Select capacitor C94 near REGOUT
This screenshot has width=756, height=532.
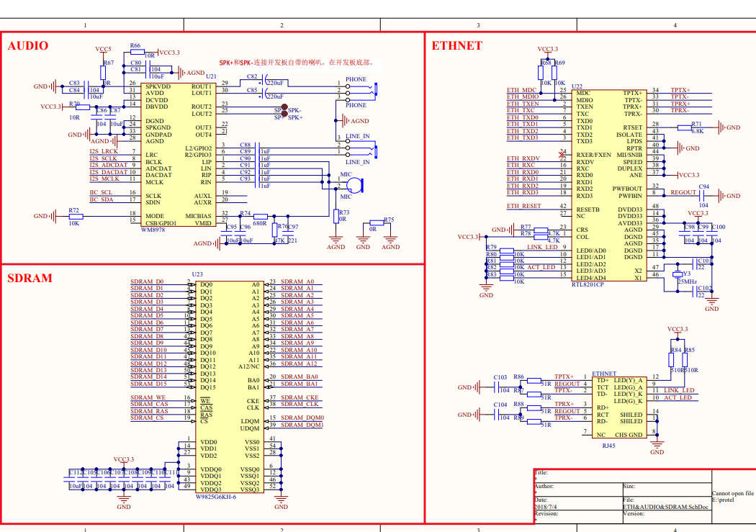703,196
